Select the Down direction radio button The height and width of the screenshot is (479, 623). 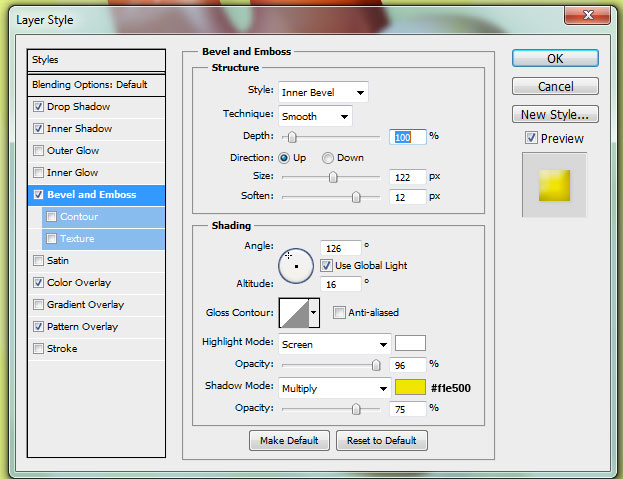click(327, 158)
